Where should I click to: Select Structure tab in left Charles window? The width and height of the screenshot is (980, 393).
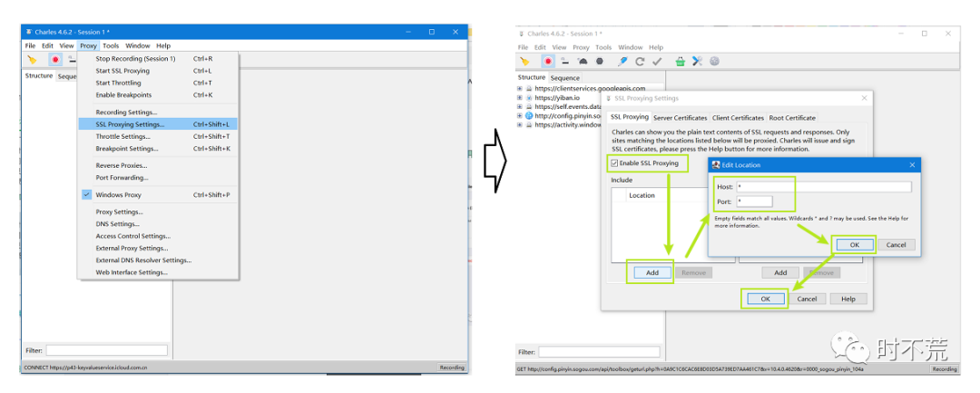(39, 75)
